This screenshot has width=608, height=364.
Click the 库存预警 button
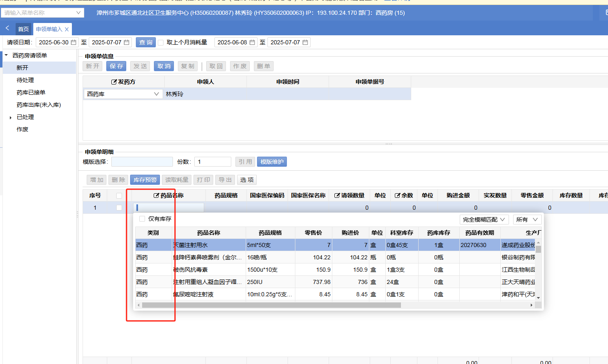pos(145,180)
